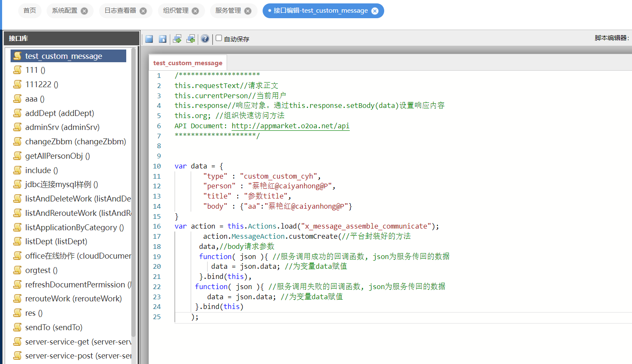Open the appmarket.o2oa.net/api link

point(290,126)
